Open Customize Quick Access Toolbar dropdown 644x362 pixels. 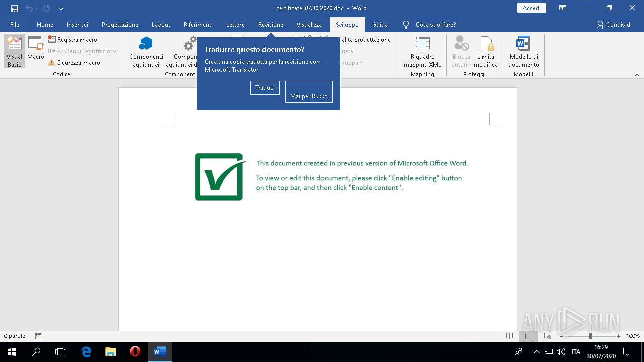tap(61, 8)
